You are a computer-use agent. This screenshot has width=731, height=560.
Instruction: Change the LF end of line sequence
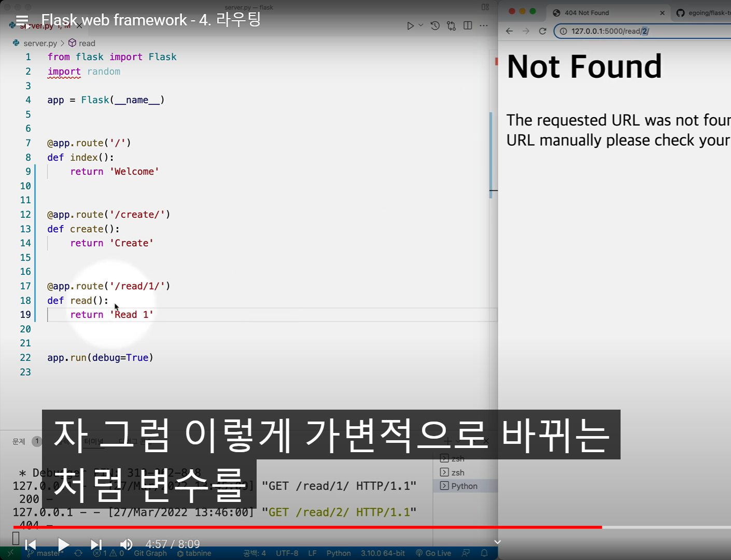[312, 553]
